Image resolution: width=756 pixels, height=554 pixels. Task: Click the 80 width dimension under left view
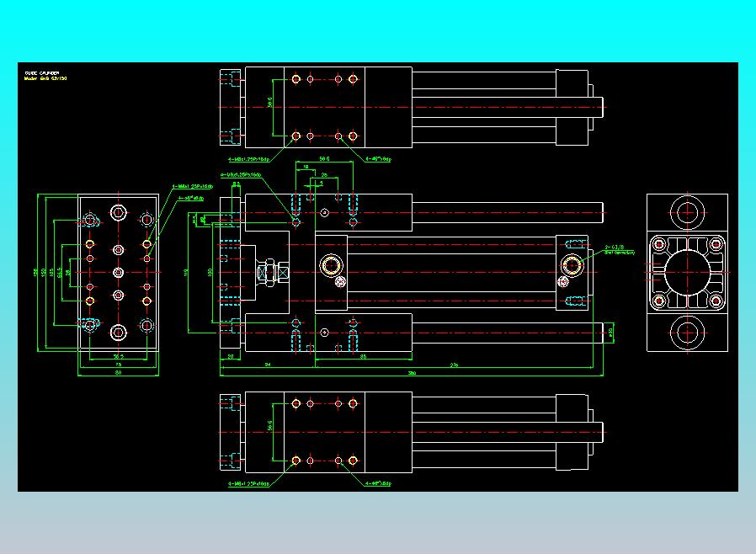118,373
